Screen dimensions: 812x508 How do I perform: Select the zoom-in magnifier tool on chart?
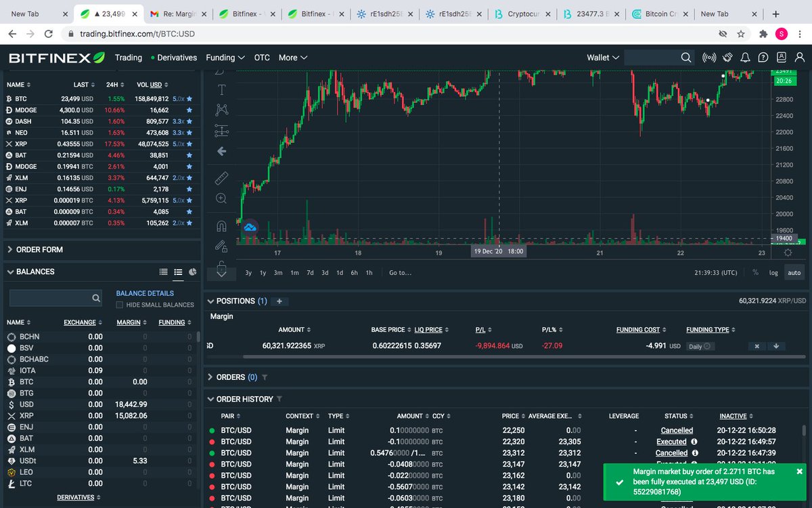click(x=221, y=198)
